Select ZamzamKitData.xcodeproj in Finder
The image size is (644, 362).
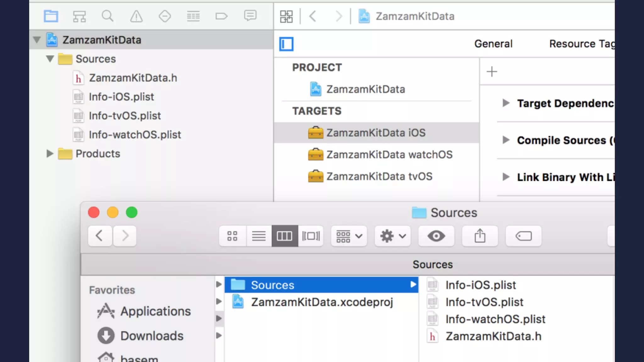pyautogui.click(x=322, y=302)
